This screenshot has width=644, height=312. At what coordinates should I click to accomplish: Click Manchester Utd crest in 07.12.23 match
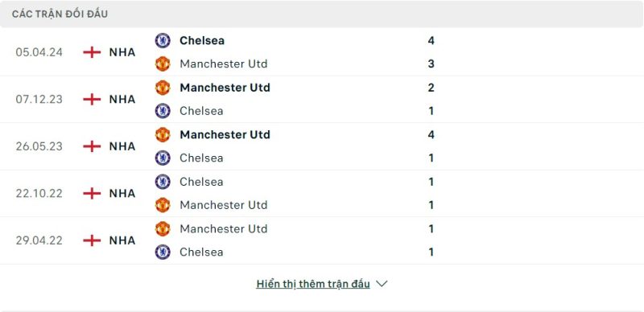[163, 88]
